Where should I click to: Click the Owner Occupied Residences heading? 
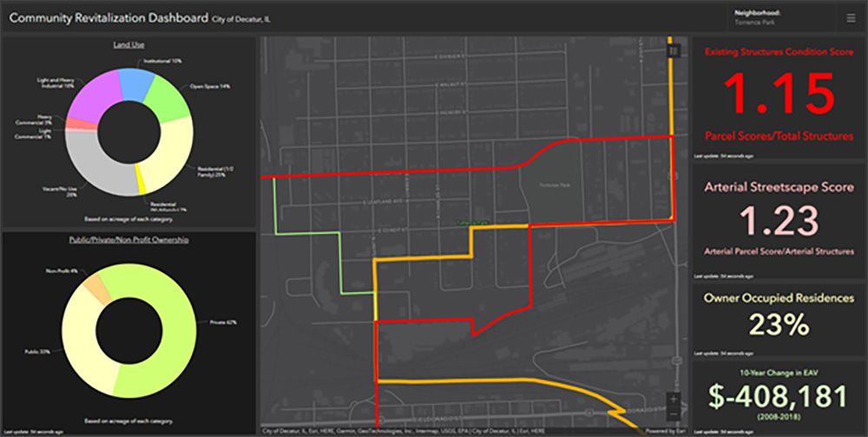click(779, 299)
